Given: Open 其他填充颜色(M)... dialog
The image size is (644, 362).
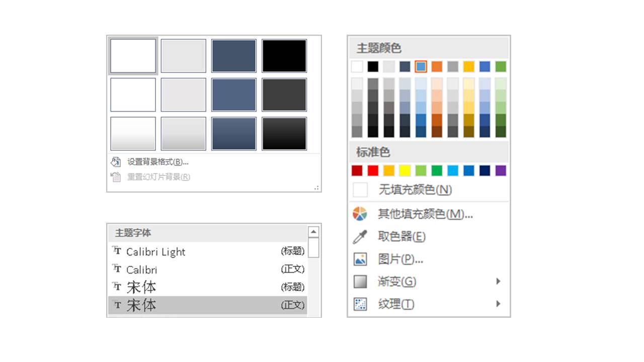Looking at the screenshot, I should pos(425,214).
